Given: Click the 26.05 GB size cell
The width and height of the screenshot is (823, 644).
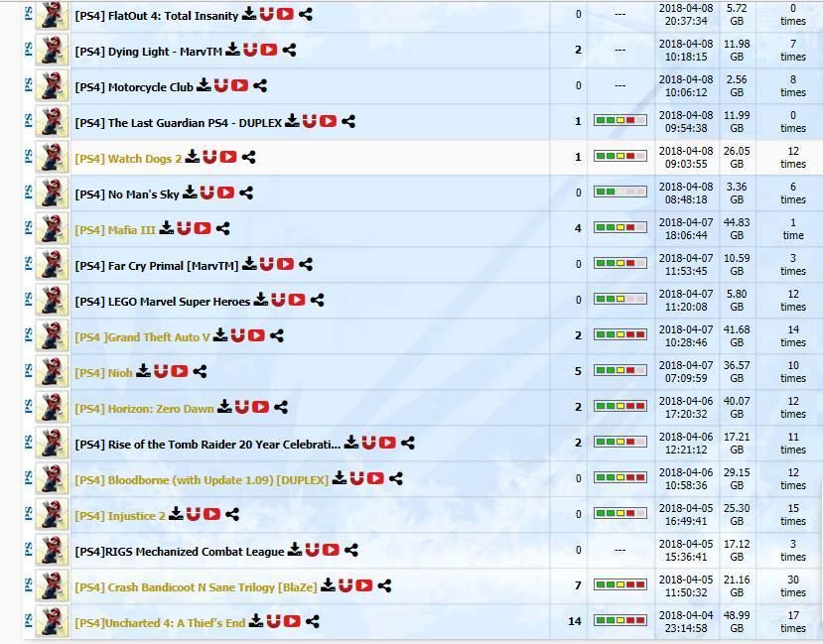Looking at the screenshot, I should pos(737,158).
